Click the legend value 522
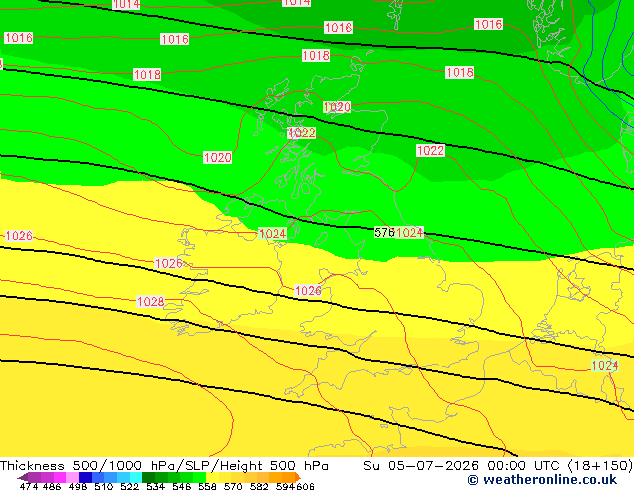The width and height of the screenshot is (634, 490). (x=129, y=486)
